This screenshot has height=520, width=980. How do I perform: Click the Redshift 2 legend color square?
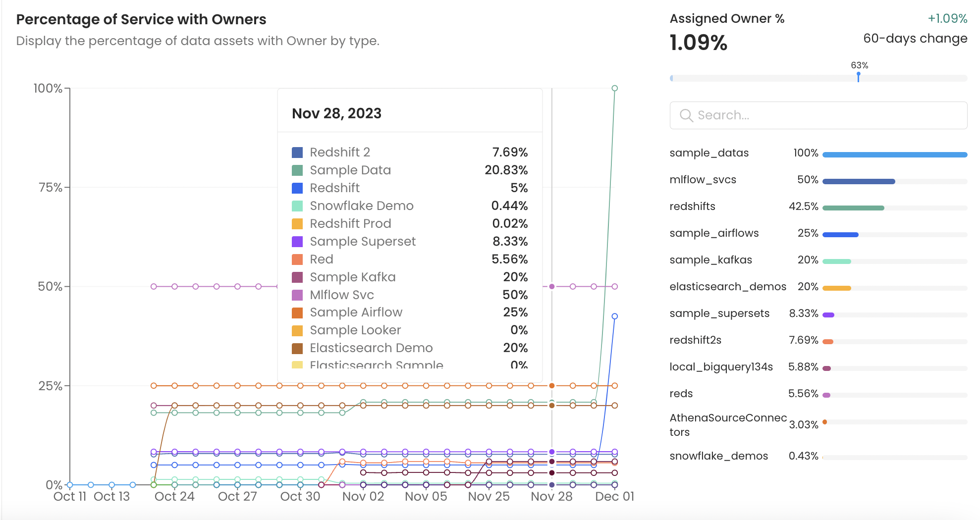point(297,153)
